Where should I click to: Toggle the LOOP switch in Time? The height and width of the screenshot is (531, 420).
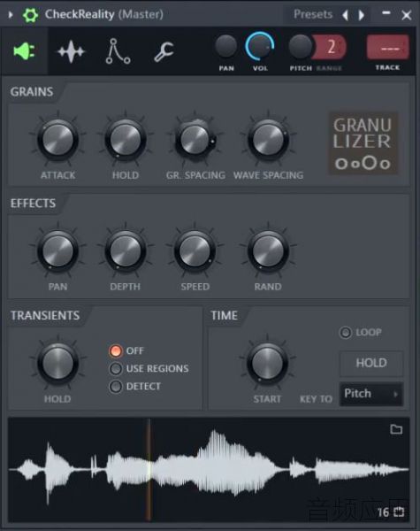(346, 333)
